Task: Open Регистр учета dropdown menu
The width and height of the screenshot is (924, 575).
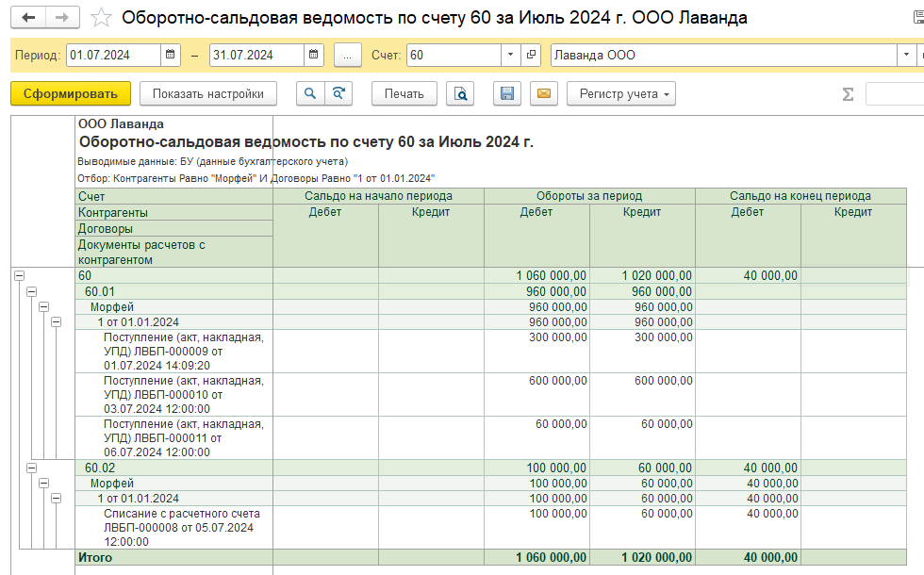Action: click(x=621, y=93)
